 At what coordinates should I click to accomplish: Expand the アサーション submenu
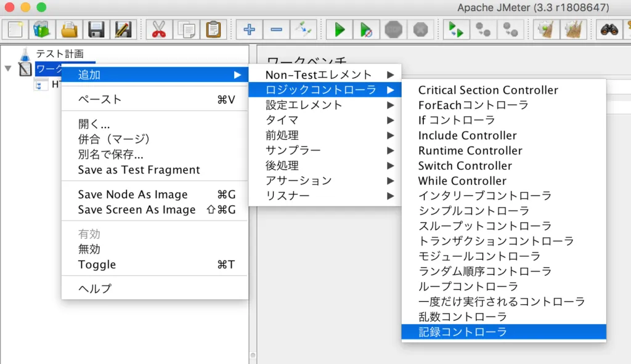coord(325,180)
